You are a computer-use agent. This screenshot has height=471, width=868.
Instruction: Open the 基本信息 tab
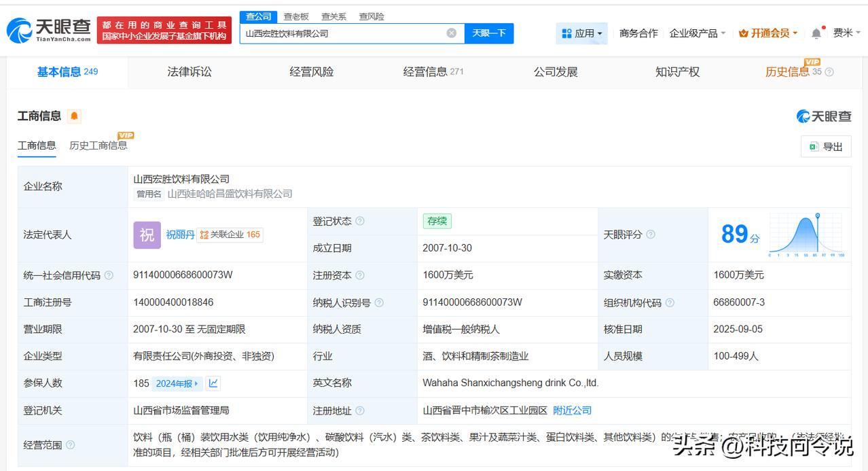pyautogui.click(x=67, y=71)
